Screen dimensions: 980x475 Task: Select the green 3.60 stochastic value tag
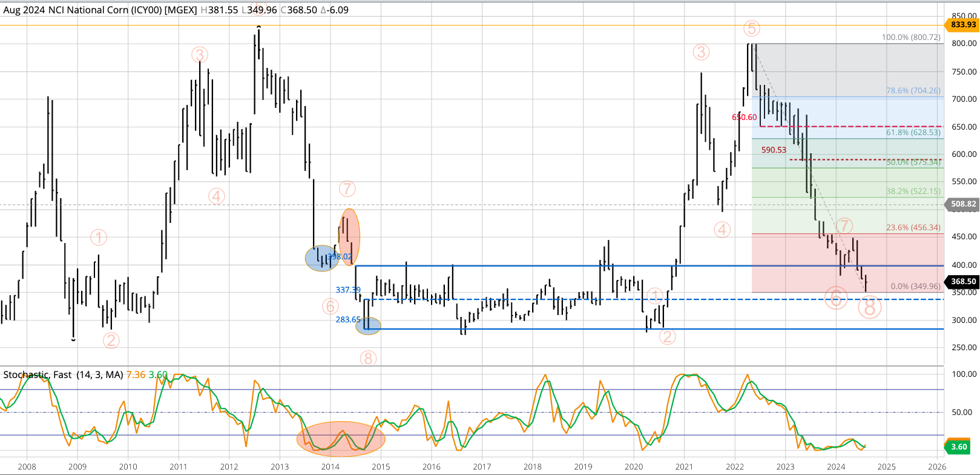[959, 447]
